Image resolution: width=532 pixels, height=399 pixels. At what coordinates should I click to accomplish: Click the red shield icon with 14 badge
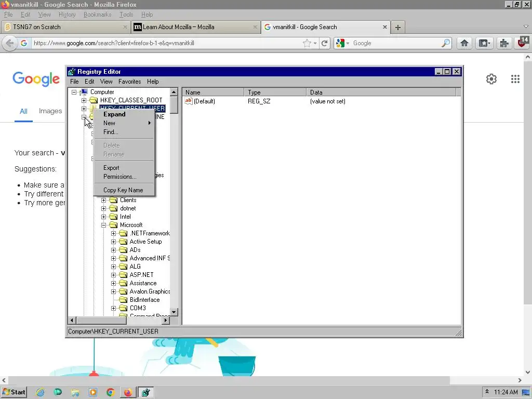[523, 43]
